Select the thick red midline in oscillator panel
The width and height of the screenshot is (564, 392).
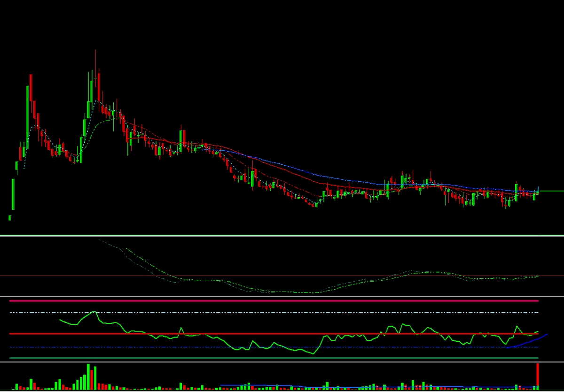(274, 334)
